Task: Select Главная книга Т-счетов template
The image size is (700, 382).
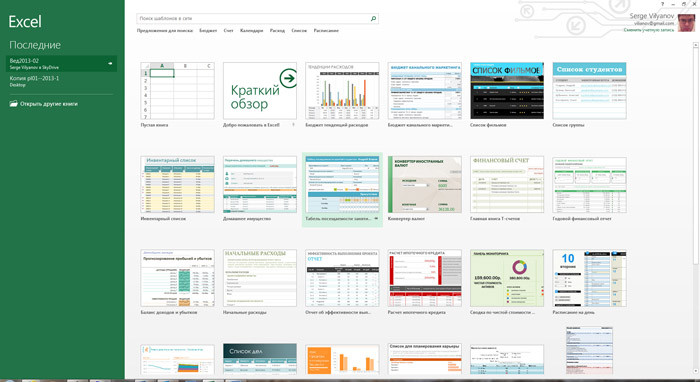Action: [507, 184]
